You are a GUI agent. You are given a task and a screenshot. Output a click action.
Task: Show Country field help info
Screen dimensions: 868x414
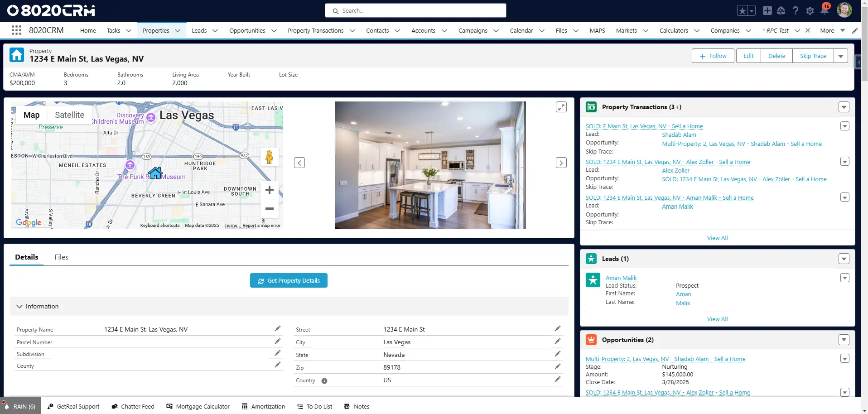click(324, 381)
